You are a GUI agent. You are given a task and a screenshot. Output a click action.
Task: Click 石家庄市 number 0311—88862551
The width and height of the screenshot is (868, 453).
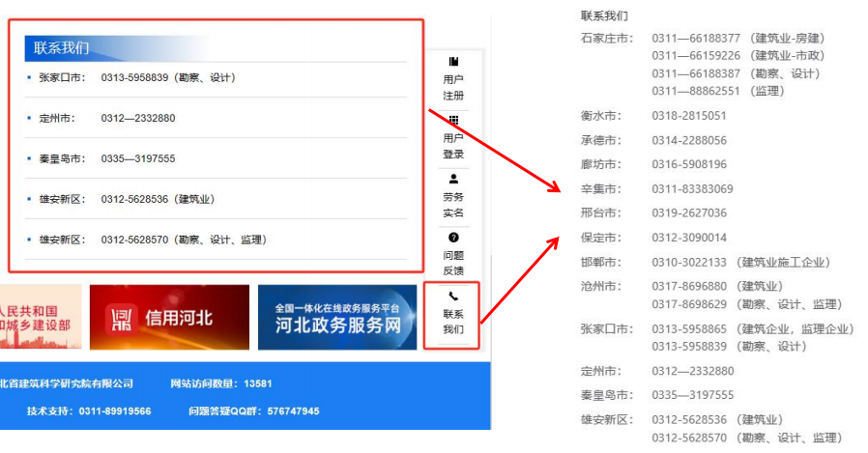click(x=696, y=91)
